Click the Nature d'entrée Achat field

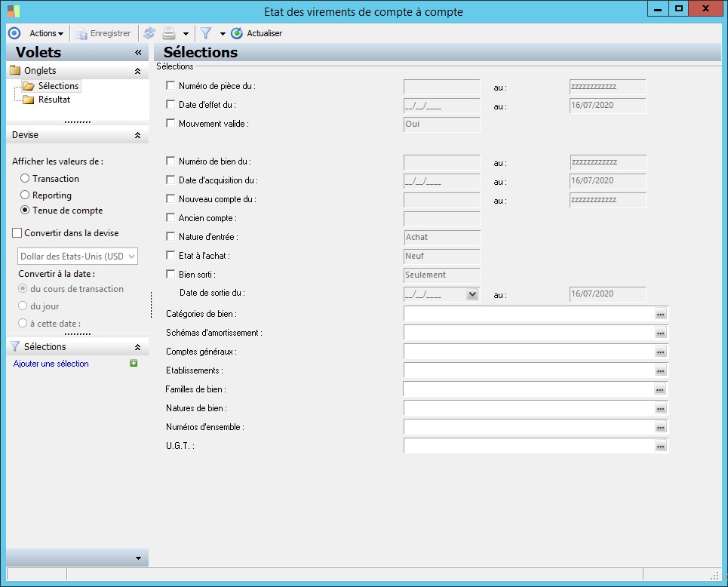(x=442, y=238)
